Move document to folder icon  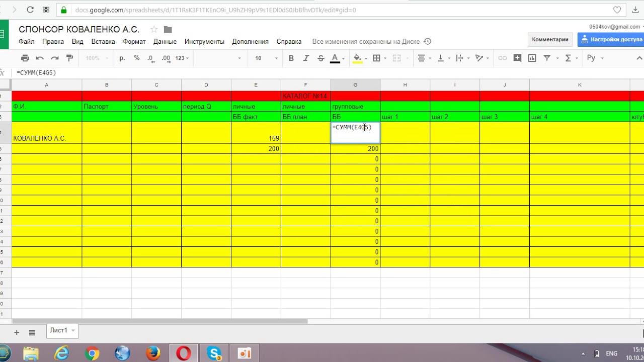pos(168,30)
